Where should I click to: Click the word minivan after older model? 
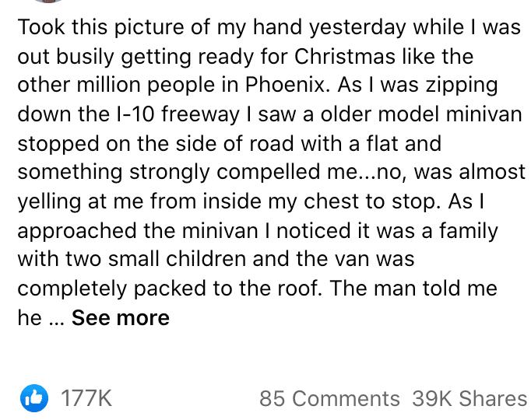484,114
